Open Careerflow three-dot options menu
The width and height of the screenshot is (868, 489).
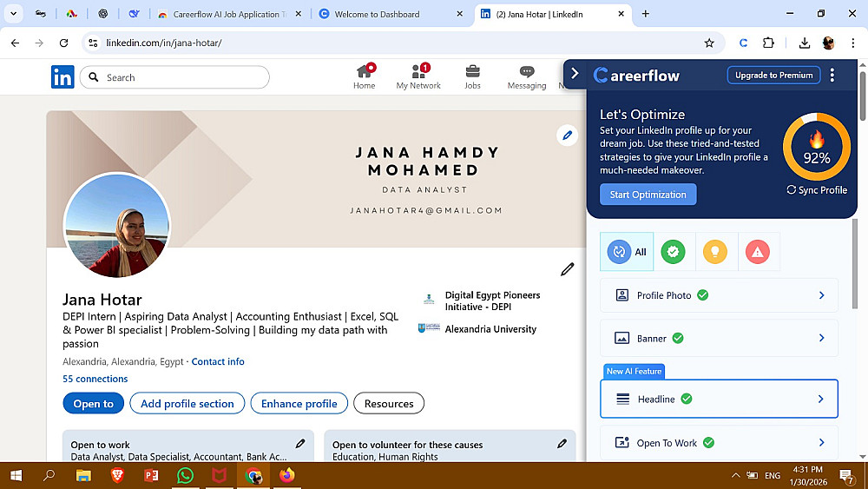(832, 76)
